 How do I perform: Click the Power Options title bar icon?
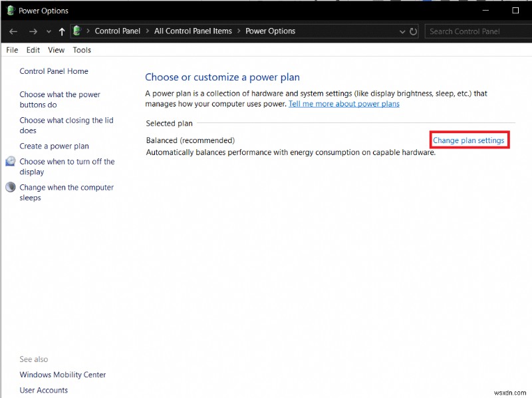tap(11, 11)
